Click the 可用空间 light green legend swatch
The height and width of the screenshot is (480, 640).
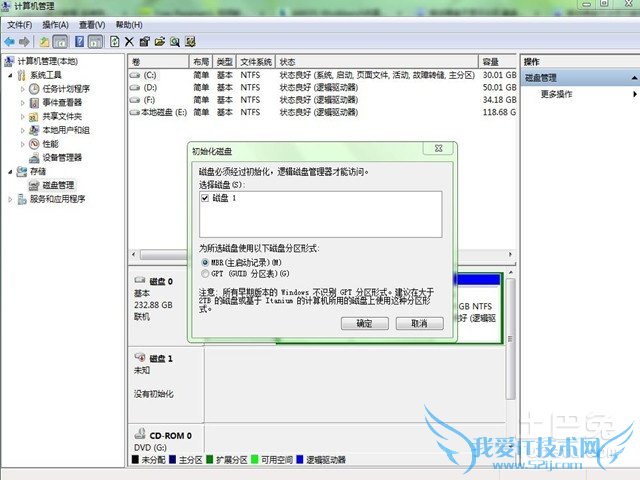[255, 460]
